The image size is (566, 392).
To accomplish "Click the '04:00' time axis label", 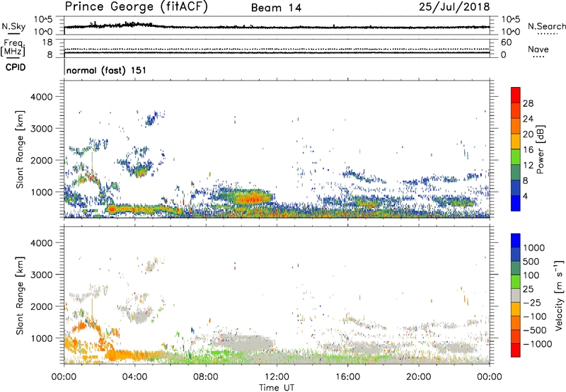I will pyautogui.click(x=135, y=377).
